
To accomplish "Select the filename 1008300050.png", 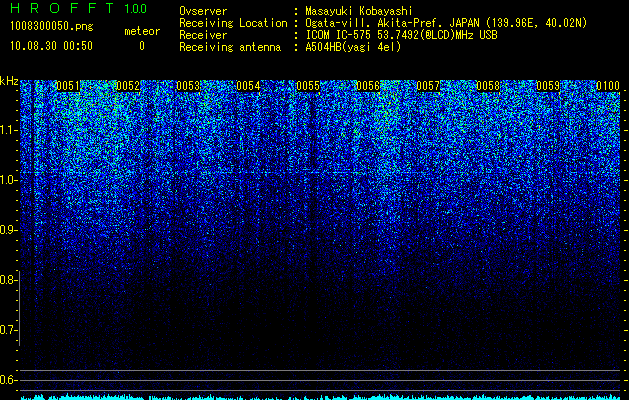I will 52,26.
